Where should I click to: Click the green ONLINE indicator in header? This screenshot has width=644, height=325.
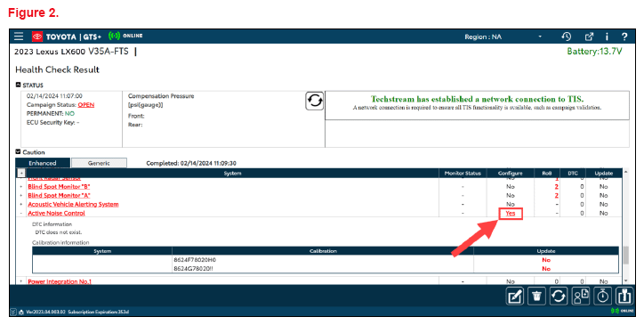click(125, 36)
